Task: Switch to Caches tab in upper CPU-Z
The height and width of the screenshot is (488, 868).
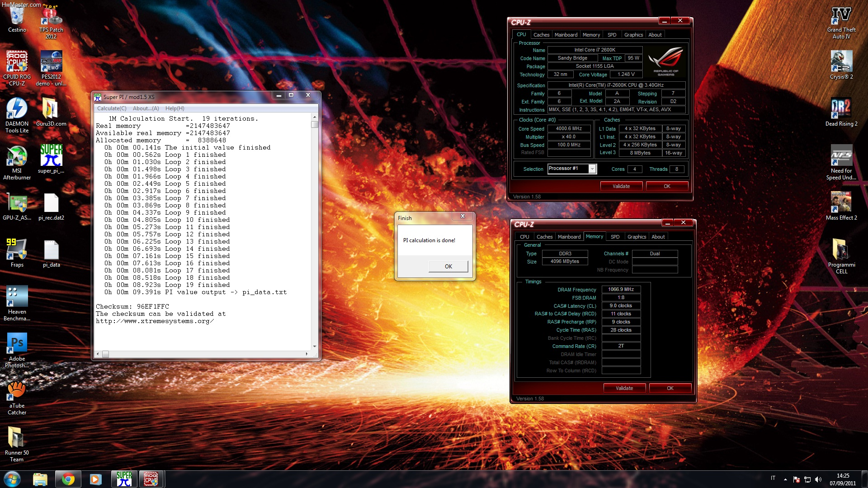Action: (541, 35)
